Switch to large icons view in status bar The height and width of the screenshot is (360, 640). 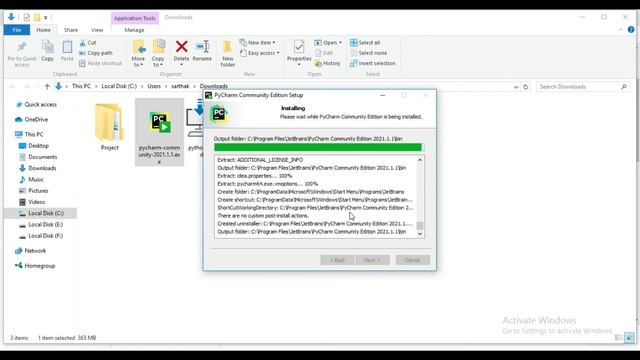click(629, 338)
